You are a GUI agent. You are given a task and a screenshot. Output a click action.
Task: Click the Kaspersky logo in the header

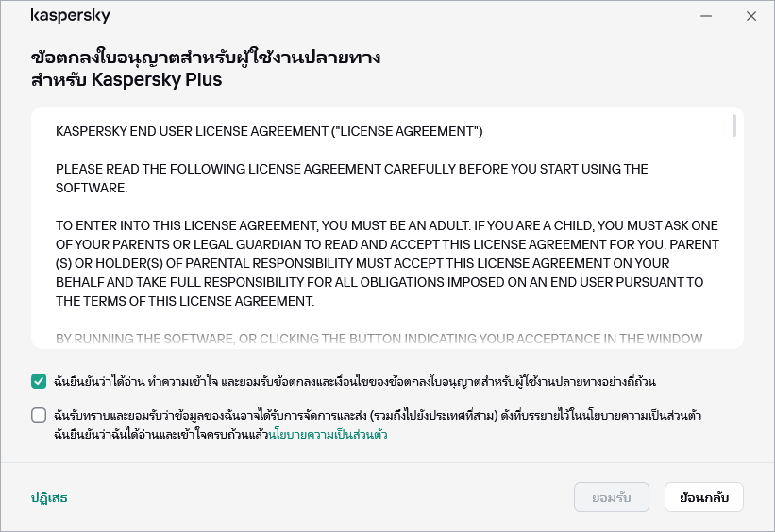tap(70, 16)
